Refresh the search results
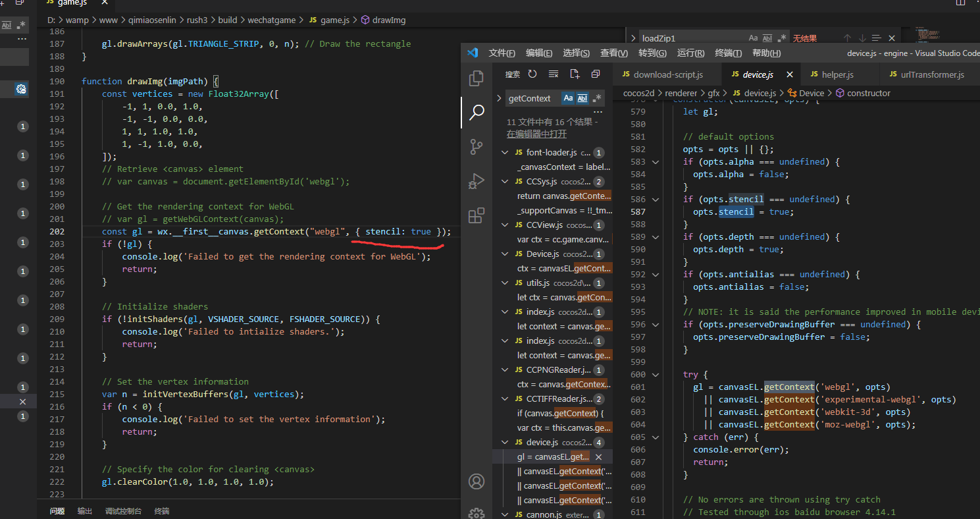980x519 pixels. [532, 74]
